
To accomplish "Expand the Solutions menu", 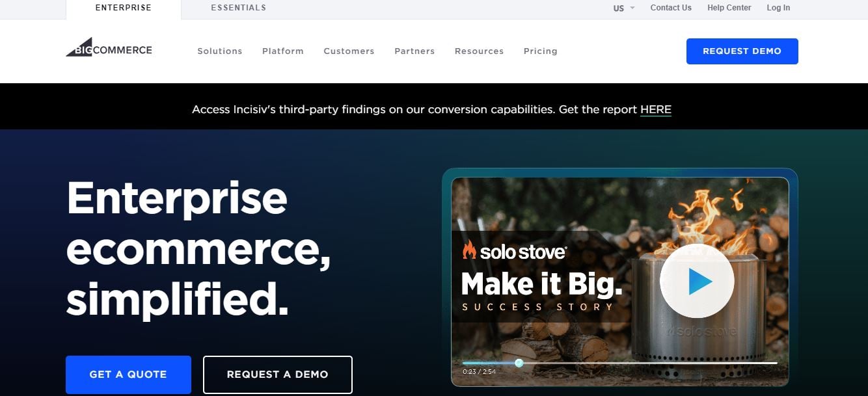I will 219,51.
